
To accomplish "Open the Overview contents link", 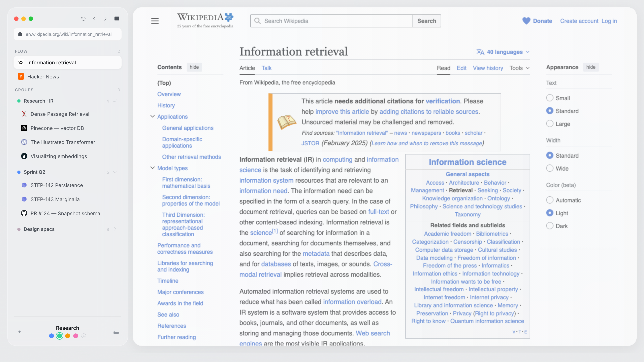I will [169, 94].
